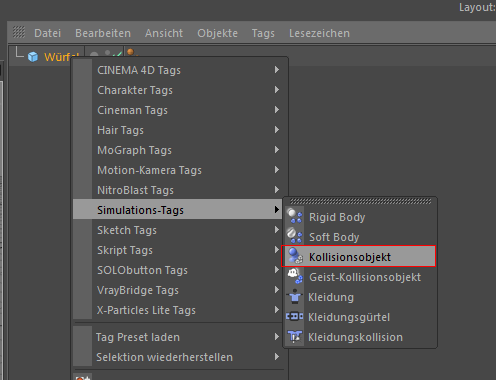Select the highlighted Simulations-Tags entry
The image size is (496, 380).
pos(178,209)
